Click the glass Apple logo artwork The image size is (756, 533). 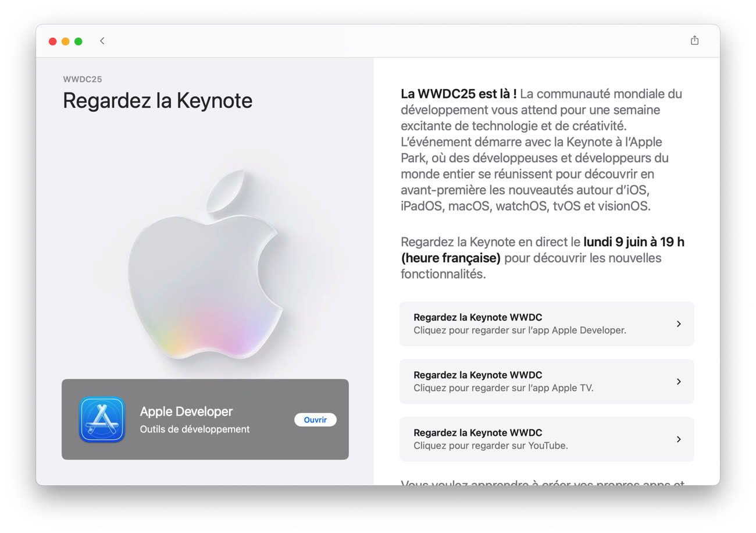coord(205,265)
